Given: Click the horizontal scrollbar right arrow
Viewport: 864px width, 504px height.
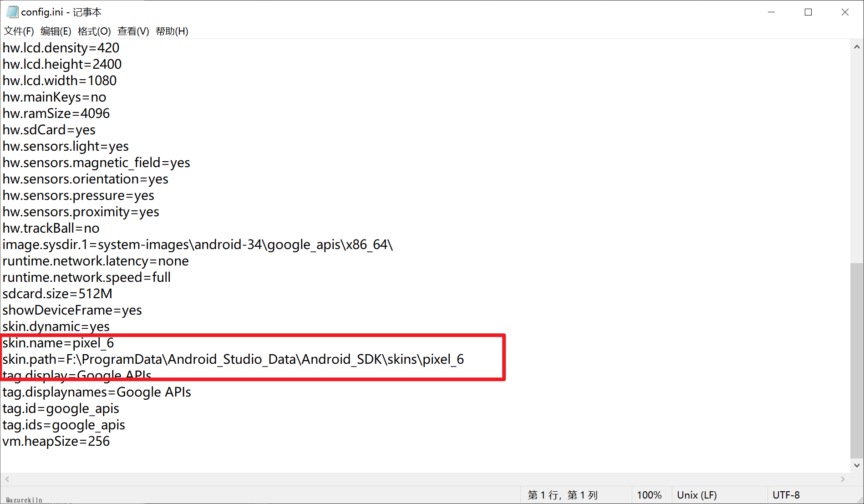Looking at the screenshot, I should tap(843, 479).
